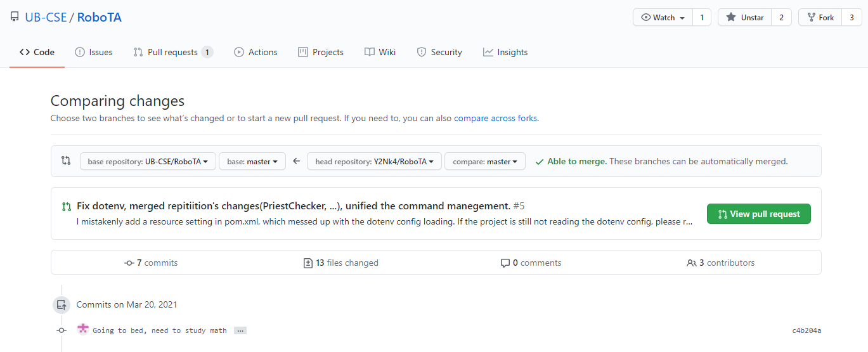
Task: Fork the repository
Action: tap(820, 18)
